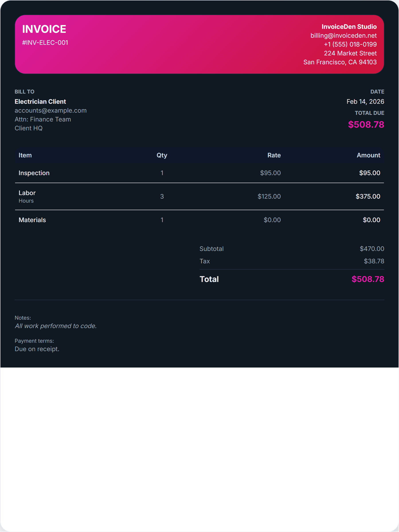Click the Item column header
399x532 pixels.
tap(25, 155)
